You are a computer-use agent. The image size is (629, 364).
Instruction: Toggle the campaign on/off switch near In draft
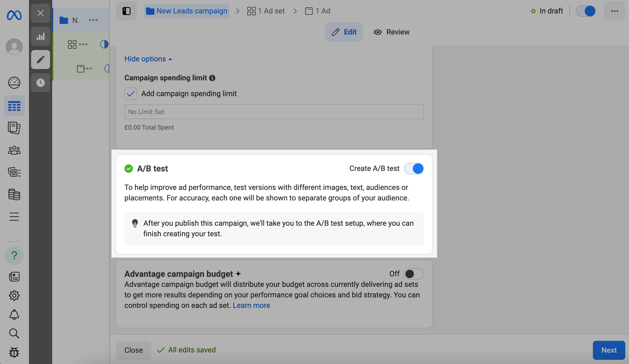[586, 11]
